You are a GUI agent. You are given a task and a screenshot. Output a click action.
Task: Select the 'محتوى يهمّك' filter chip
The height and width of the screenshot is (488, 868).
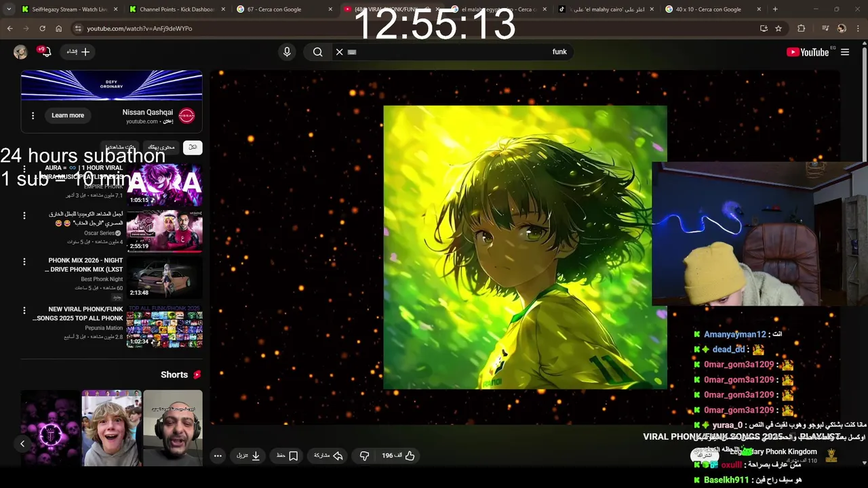(x=161, y=147)
